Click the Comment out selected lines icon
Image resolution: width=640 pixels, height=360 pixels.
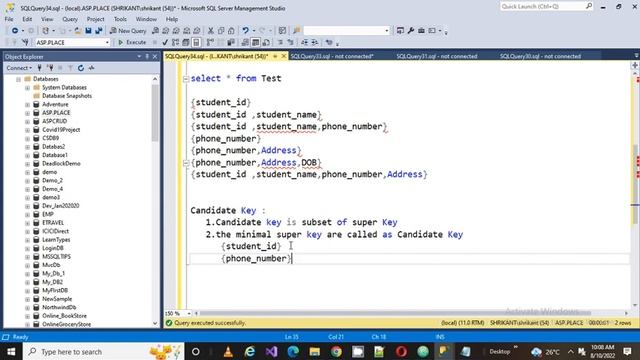click(x=280, y=42)
